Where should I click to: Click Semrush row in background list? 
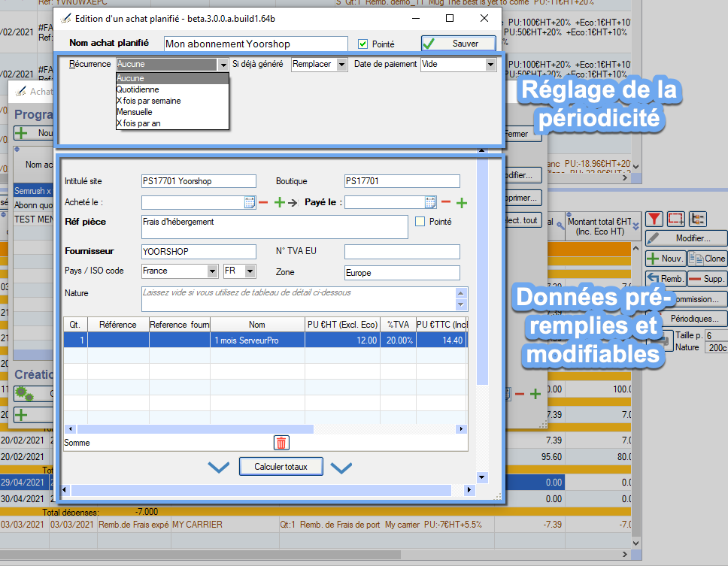[x=33, y=191]
